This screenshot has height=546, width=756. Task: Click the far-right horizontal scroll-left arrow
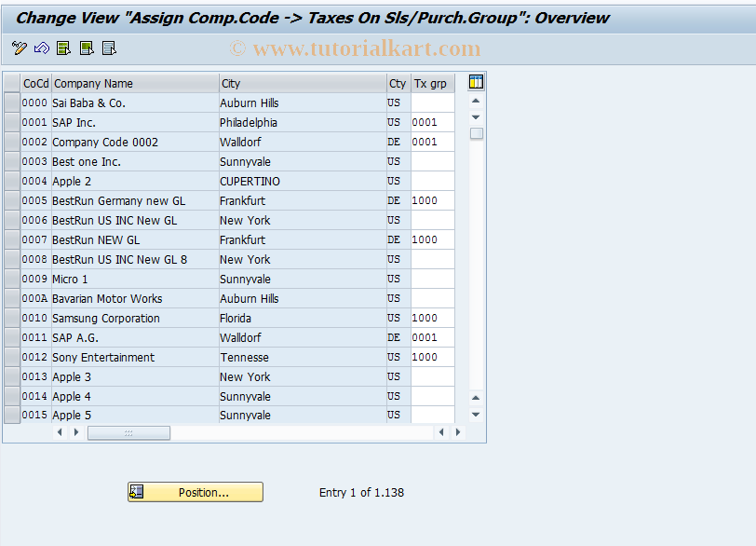[441, 432]
